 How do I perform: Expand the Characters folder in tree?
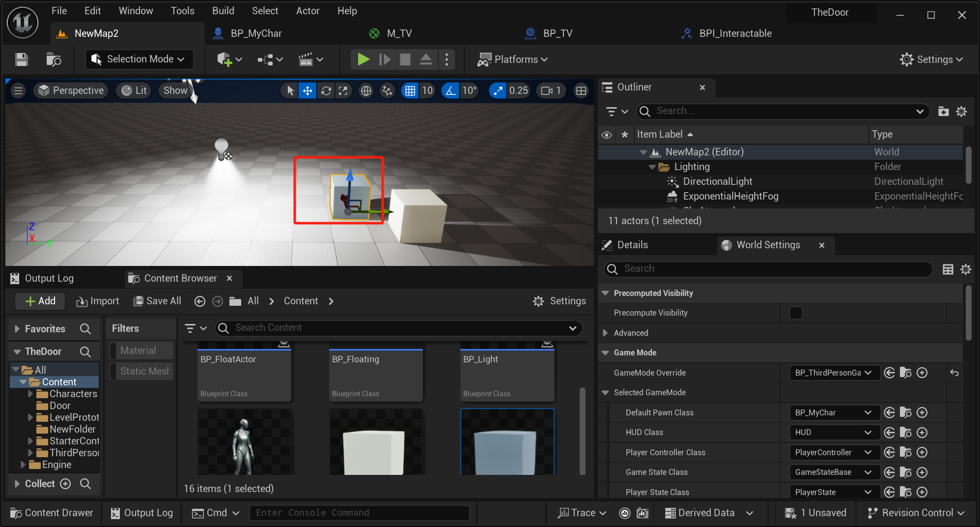30,394
